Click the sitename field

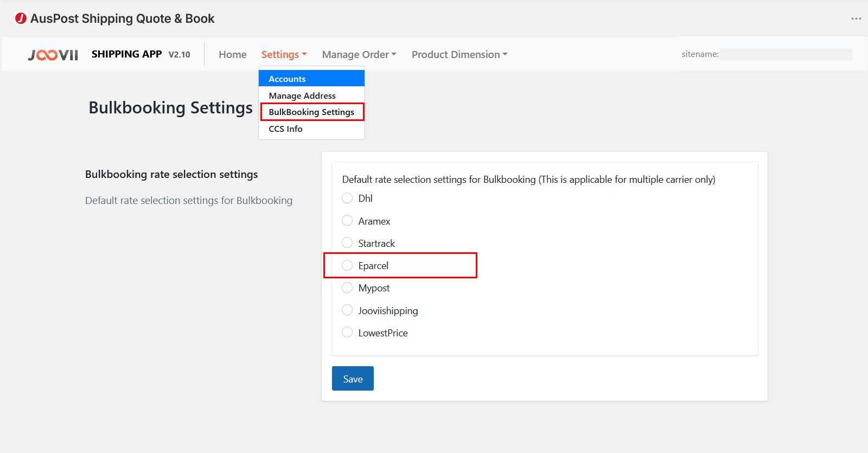click(x=785, y=54)
